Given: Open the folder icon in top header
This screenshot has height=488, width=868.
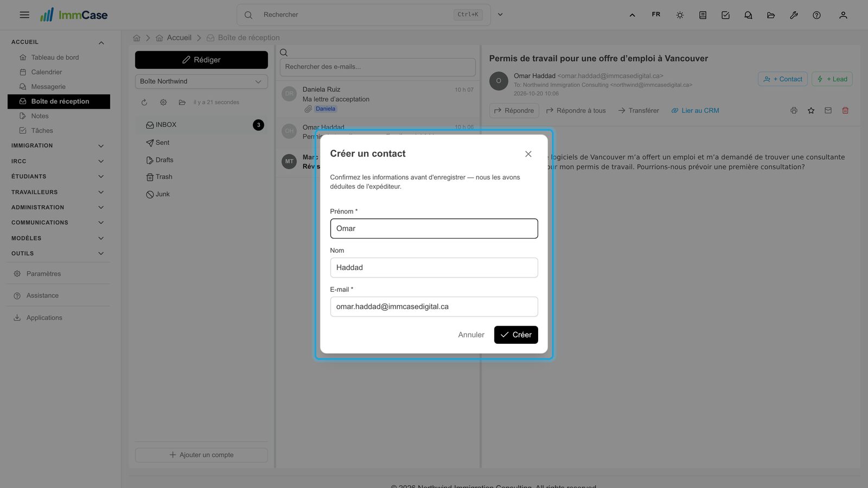Looking at the screenshot, I should [771, 15].
